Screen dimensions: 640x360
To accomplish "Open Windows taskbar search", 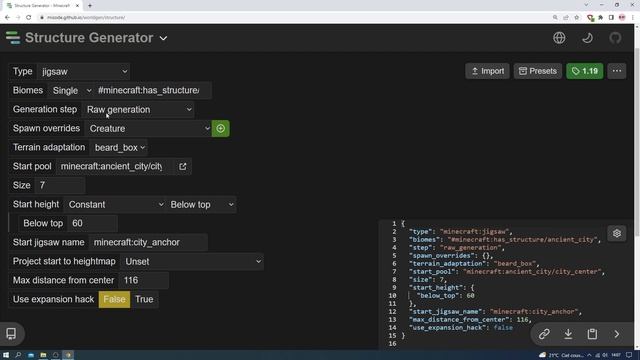I will pyautogui.click(x=18, y=355).
